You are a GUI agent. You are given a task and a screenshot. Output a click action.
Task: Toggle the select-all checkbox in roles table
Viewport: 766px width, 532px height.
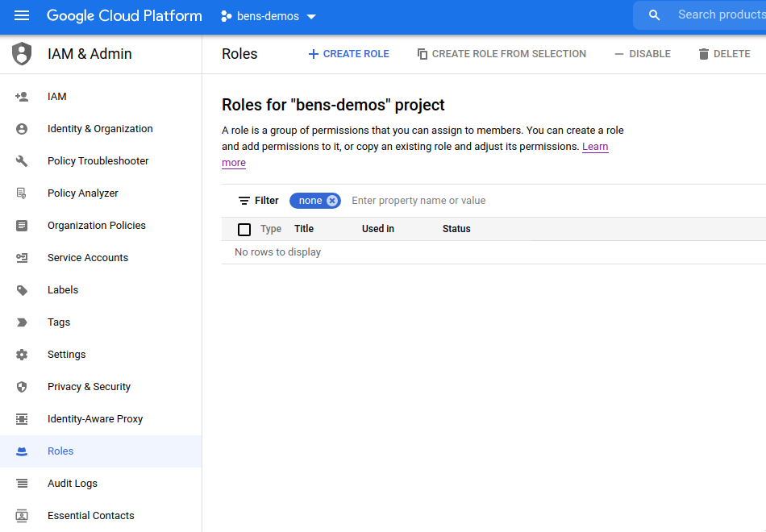click(244, 229)
